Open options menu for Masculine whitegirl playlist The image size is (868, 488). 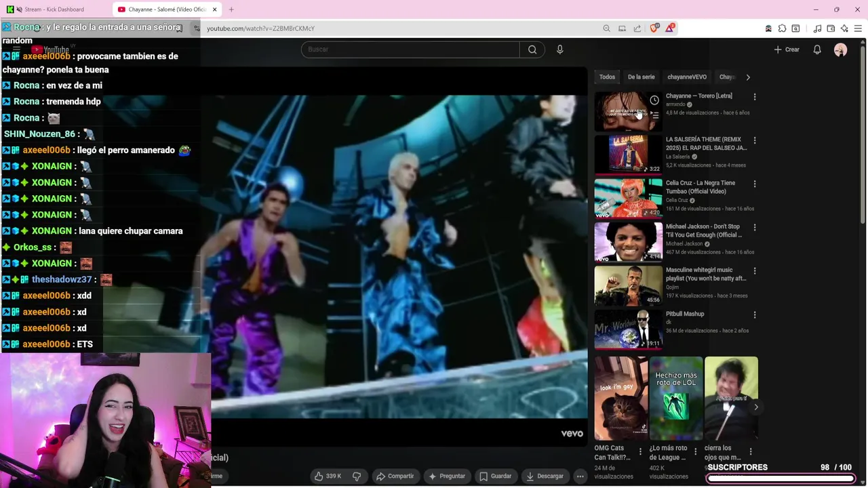755,271
